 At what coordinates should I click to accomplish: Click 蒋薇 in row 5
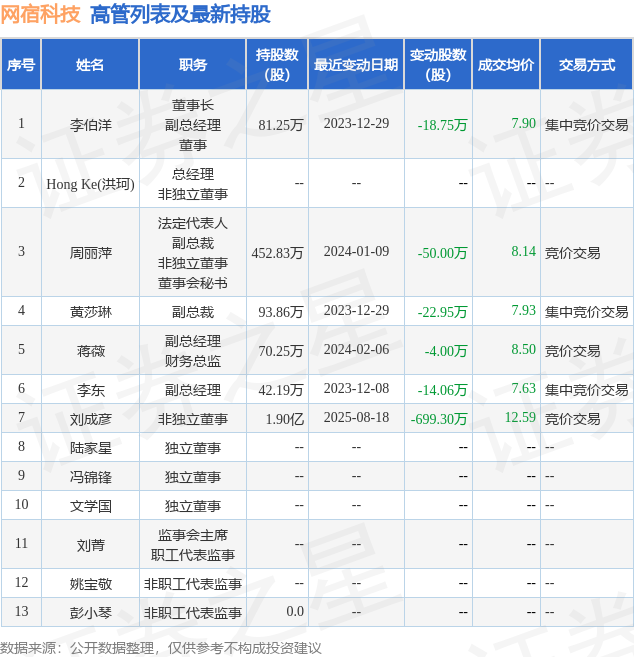tap(91, 351)
